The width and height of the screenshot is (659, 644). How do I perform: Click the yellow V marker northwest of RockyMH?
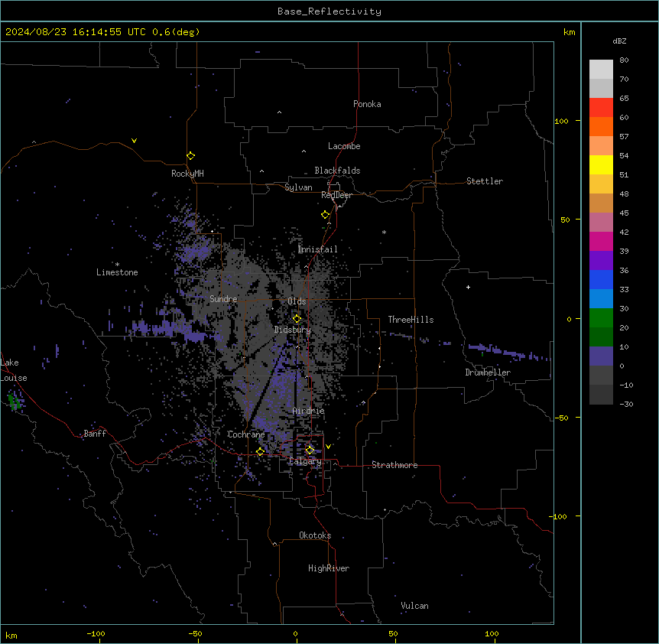[x=134, y=141]
